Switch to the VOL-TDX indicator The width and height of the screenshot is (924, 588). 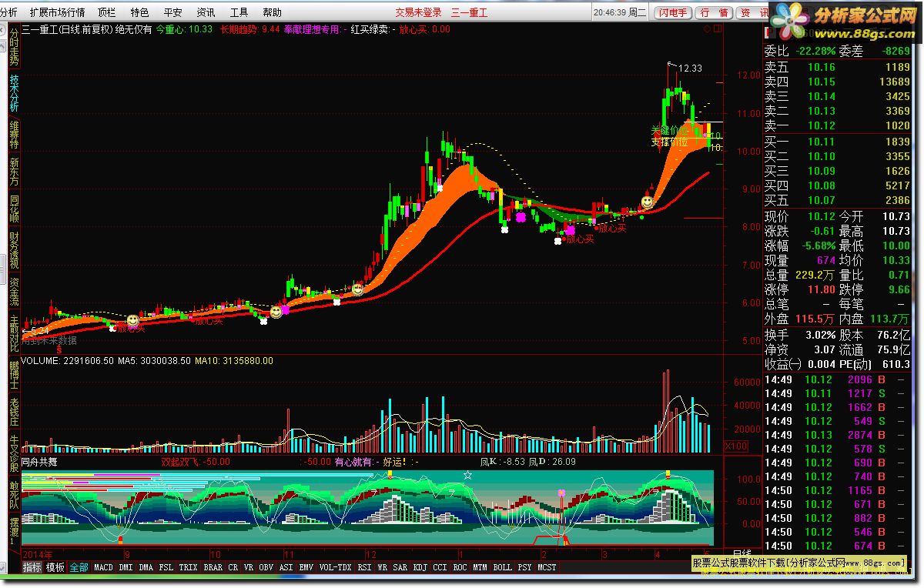335,567
